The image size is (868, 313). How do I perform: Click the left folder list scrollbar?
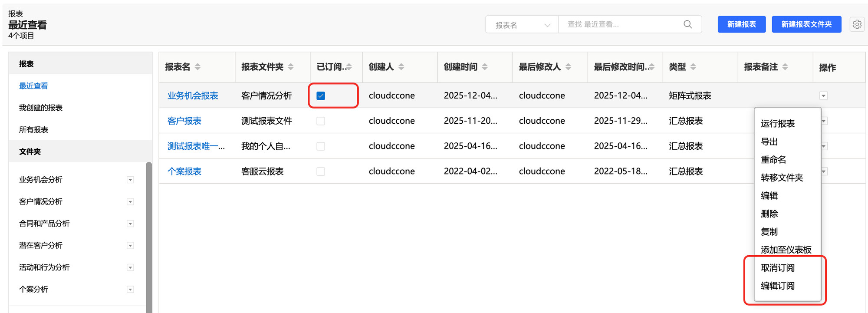point(149,234)
